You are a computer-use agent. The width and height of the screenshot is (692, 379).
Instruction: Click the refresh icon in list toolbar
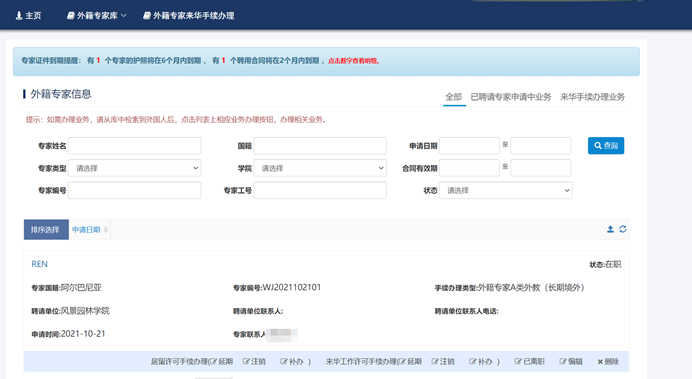tap(623, 229)
